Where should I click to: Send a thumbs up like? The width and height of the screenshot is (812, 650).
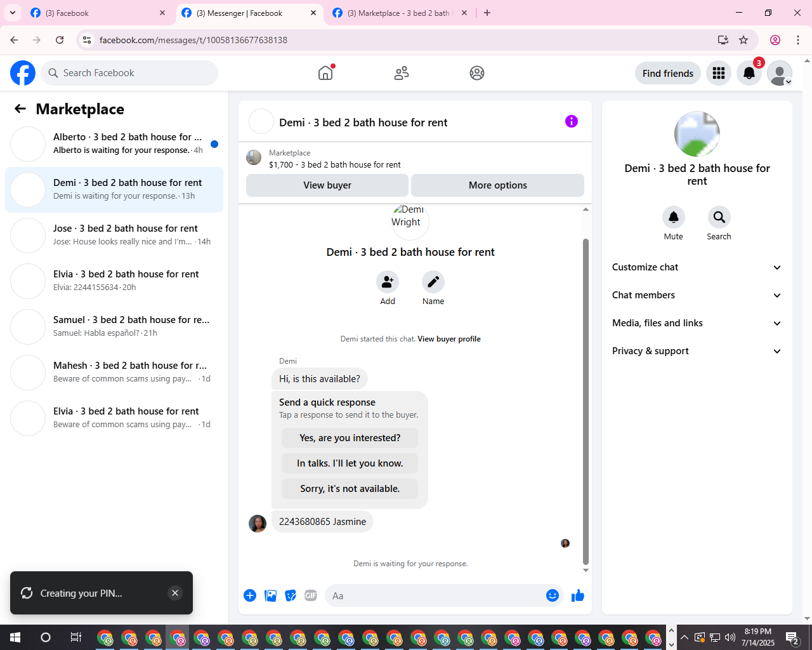(x=578, y=595)
